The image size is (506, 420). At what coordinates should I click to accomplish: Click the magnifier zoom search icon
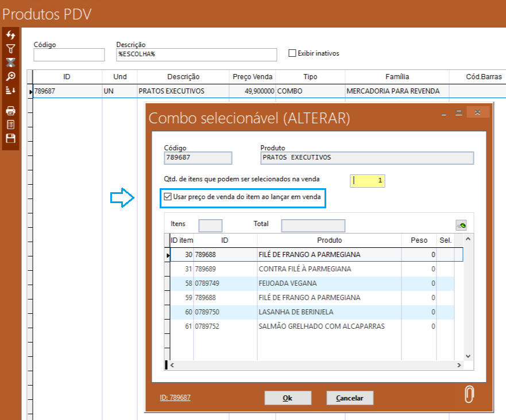pyautogui.click(x=10, y=76)
